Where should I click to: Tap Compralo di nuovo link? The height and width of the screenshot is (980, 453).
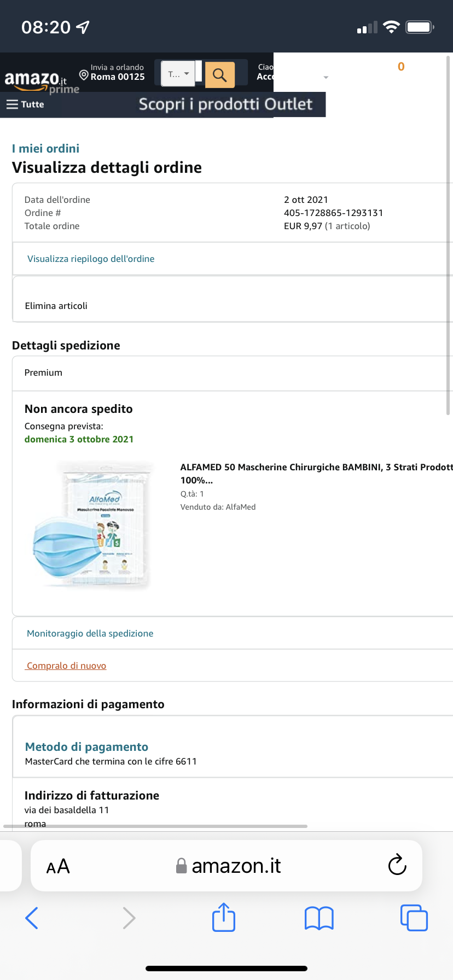pyautogui.click(x=66, y=666)
